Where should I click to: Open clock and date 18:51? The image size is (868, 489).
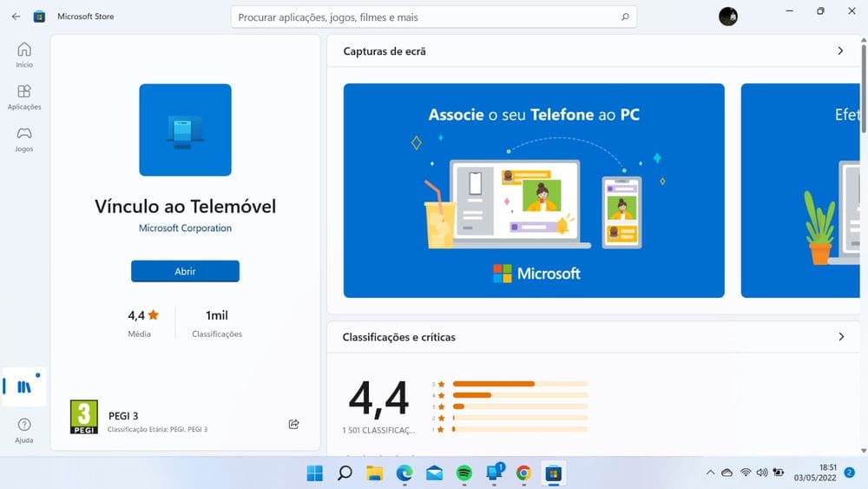pos(815,472)
